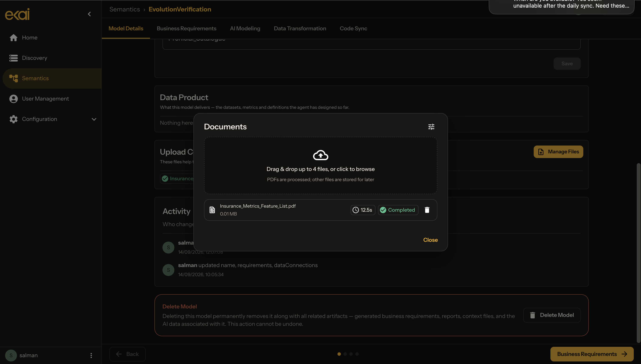Select the second step pagination dot

pyautogui.click(x=345, y=354)
